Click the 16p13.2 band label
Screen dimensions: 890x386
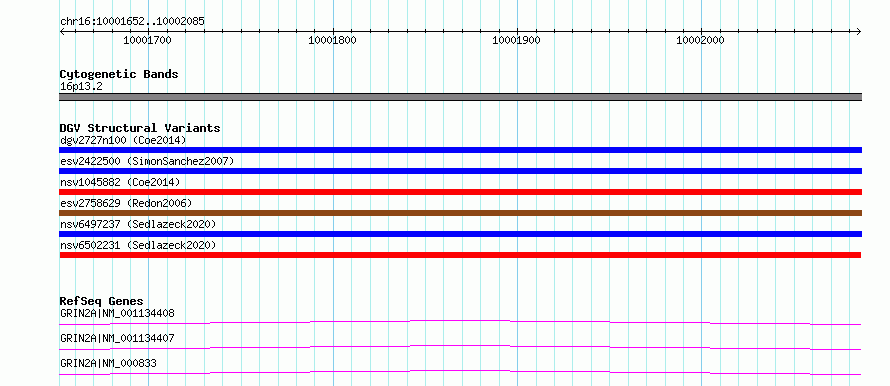pyautogui.click(x=81, y=87)
